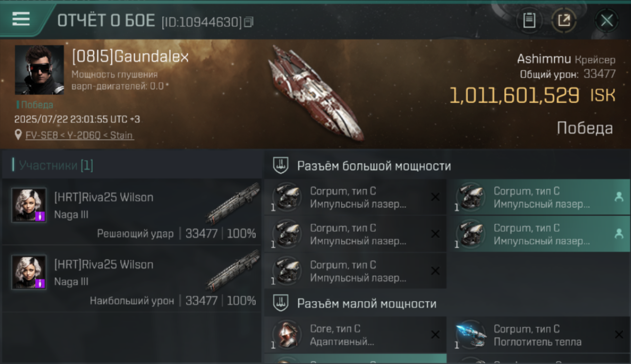Screen dimensions: 631x364
Task: Click the Разъём большой мощности section icon
Action: [x=281, y=165]
